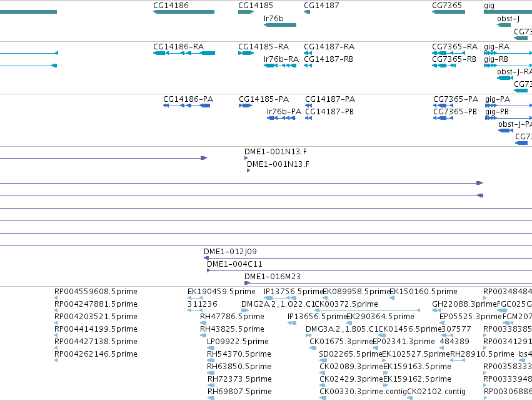Click the gig-RB transcript label
This screenshot has height=401, width=532.
click(x=496, y=59)
